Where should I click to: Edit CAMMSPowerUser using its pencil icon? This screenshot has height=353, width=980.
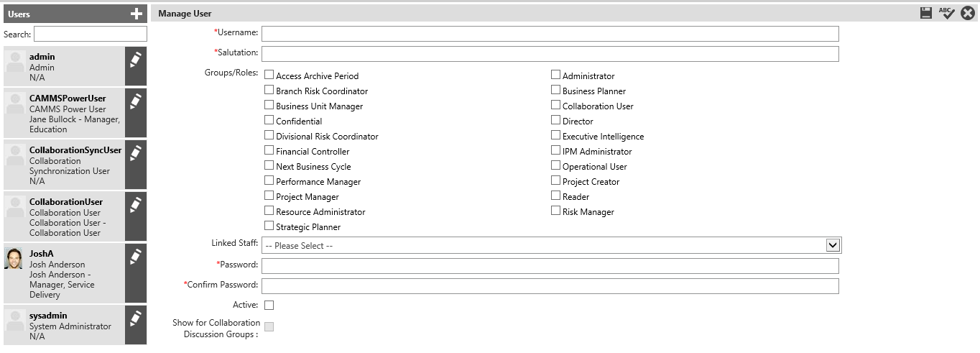coord(136,102)
